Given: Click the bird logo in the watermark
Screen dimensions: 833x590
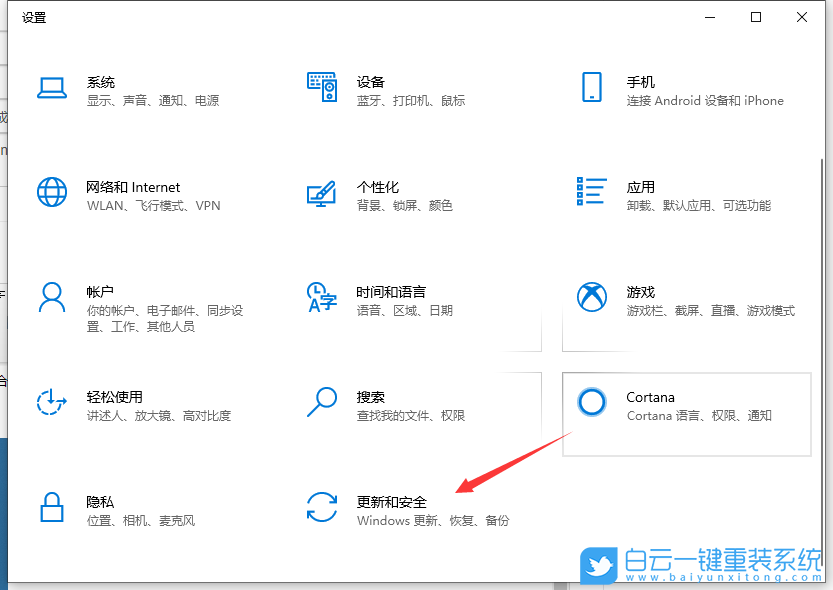Looking at the screenshot, I should pos(598,563).
